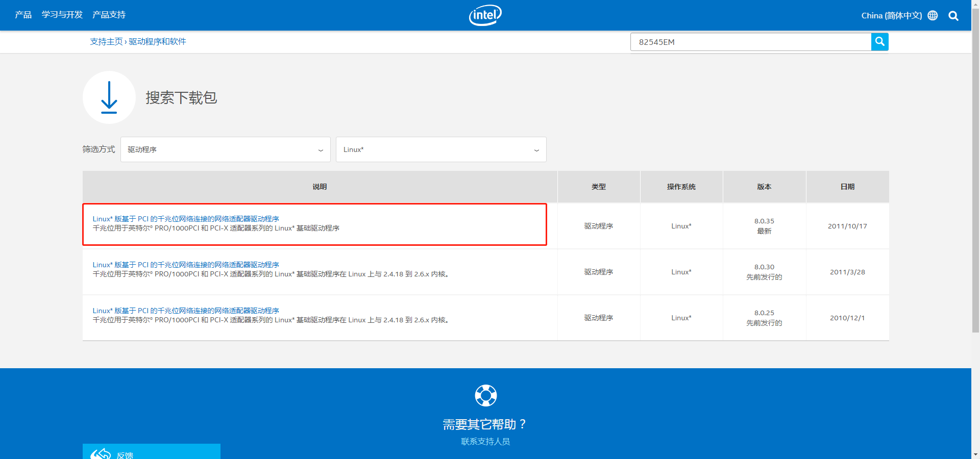Open the 产品 menu
This screenshot has height=459, width=980.
23,15
